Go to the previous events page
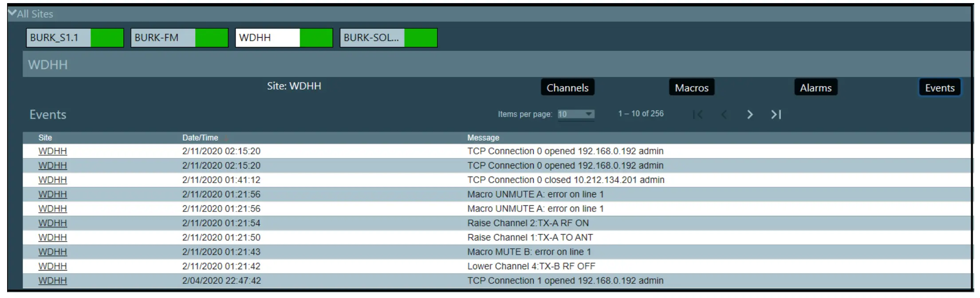The width and height of the screenshot is (980, 298). [x=724, y=114]
